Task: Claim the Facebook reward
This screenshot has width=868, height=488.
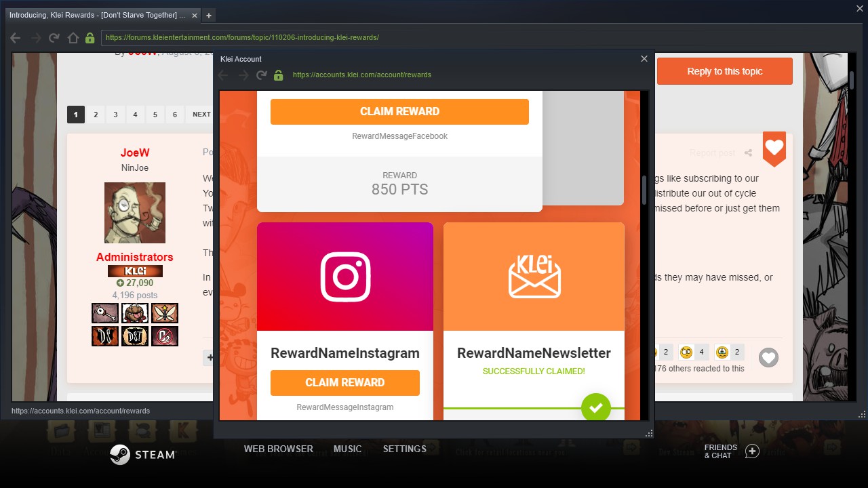Action: pos(399,112)
